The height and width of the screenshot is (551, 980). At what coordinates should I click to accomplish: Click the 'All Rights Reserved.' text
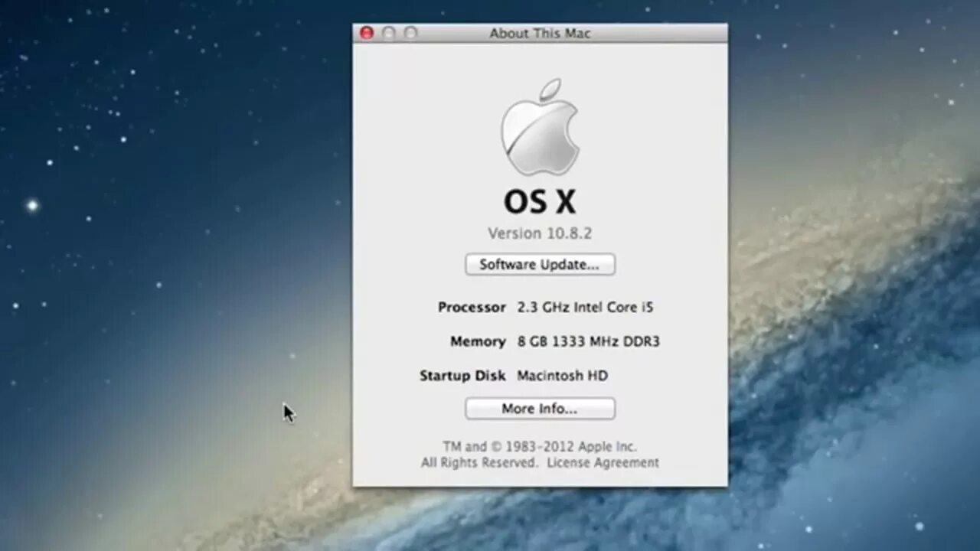(x=479, y=462)
